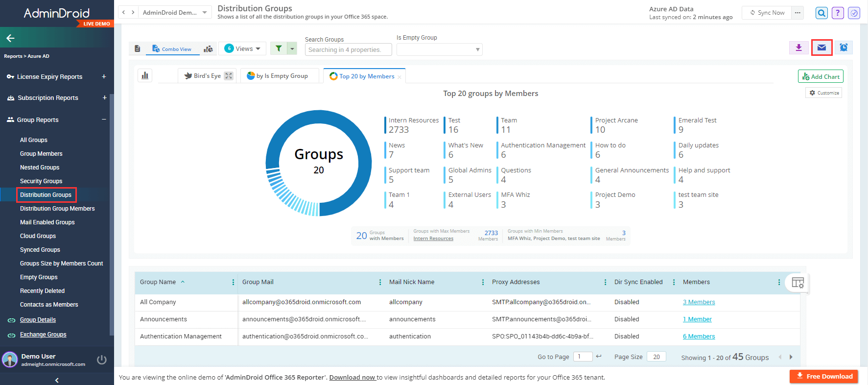Expand License Expiry Reports section

pyautogui.click(x=104, y=76)
